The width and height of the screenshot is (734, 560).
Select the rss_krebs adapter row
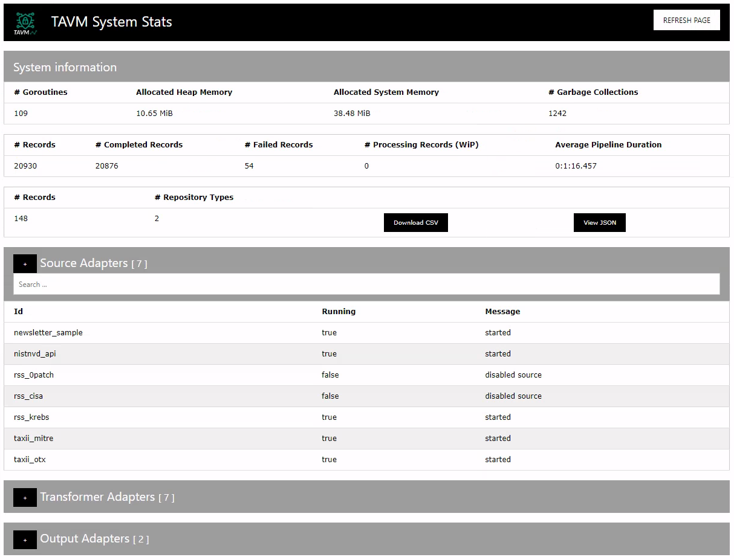pos(31,417)
